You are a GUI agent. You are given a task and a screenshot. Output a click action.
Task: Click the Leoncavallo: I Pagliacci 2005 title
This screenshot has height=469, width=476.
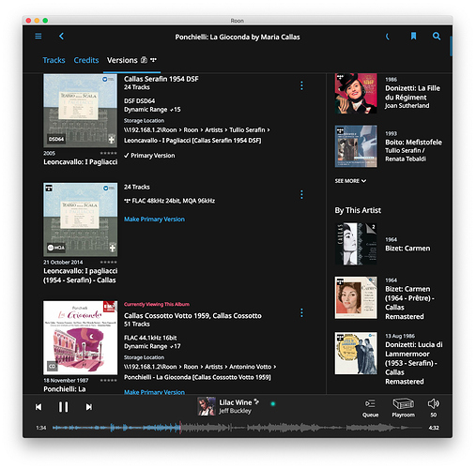click(x=81, y=162)
